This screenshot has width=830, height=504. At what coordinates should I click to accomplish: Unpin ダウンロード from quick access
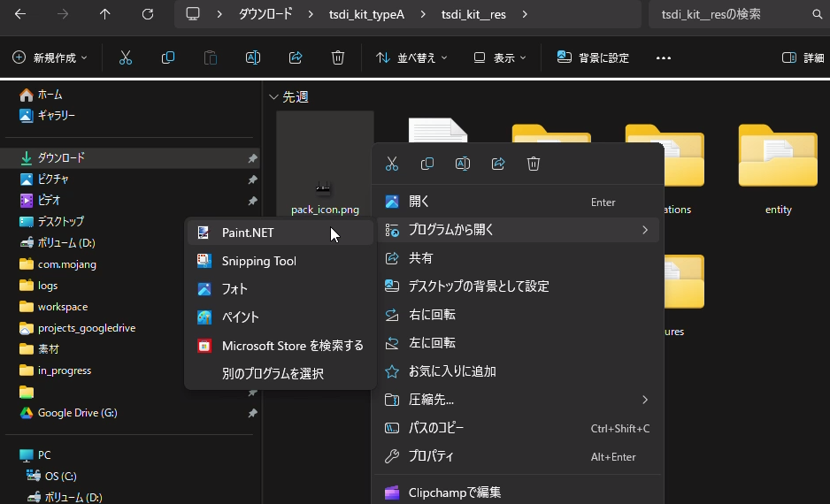(252, 158)
